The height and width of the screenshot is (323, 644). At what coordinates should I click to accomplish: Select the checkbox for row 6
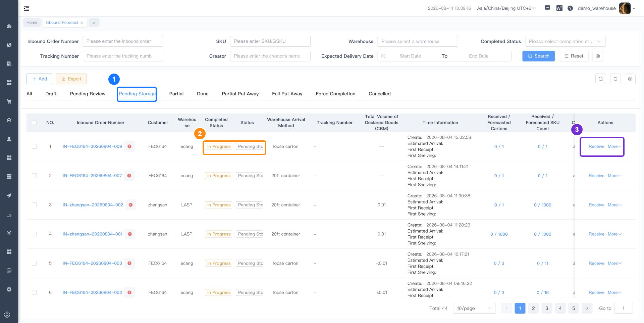(34, 292)
